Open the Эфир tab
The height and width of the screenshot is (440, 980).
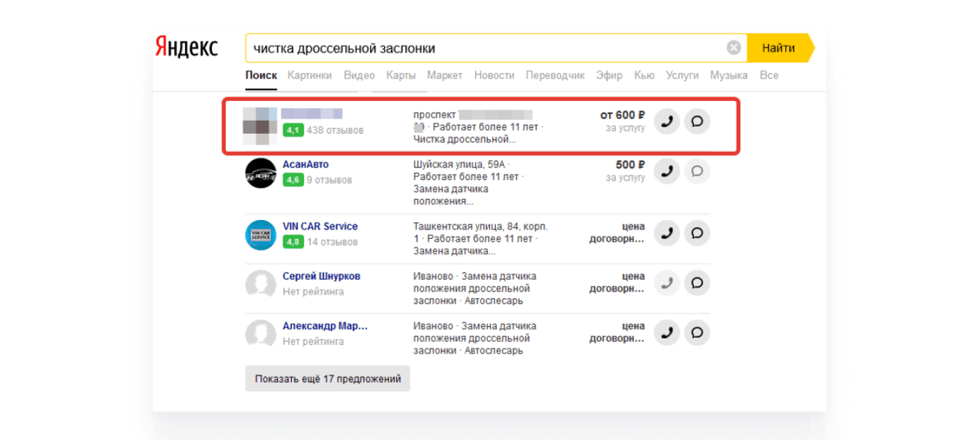click(x=609, y=75)
